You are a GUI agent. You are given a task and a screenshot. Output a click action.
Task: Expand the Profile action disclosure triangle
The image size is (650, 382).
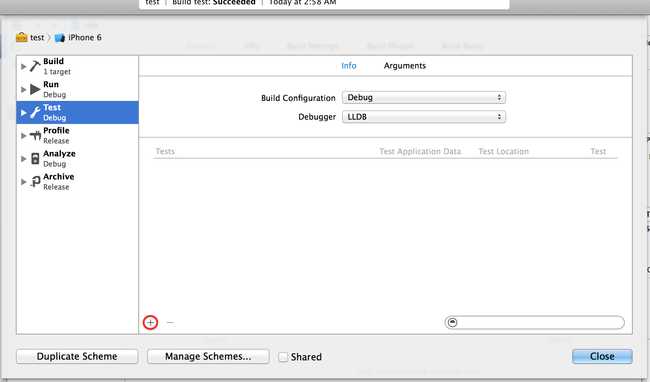[24, 135]
